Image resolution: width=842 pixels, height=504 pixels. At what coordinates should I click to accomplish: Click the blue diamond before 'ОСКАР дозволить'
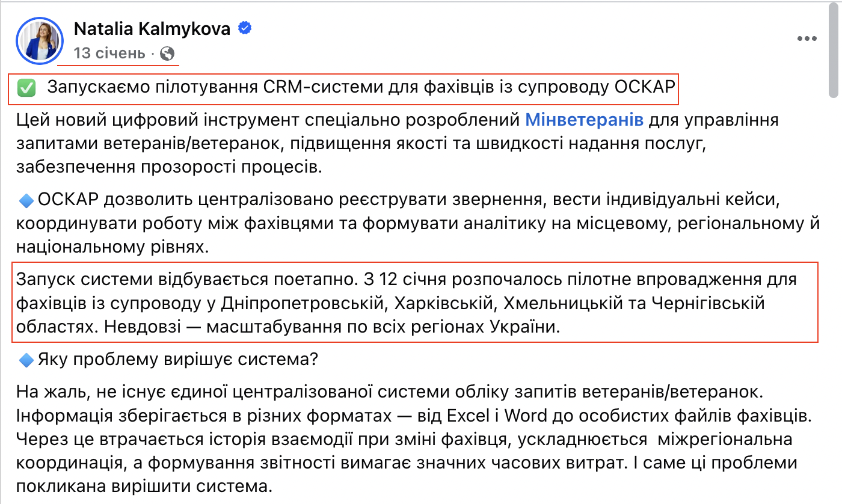click(x=26, y=200)
